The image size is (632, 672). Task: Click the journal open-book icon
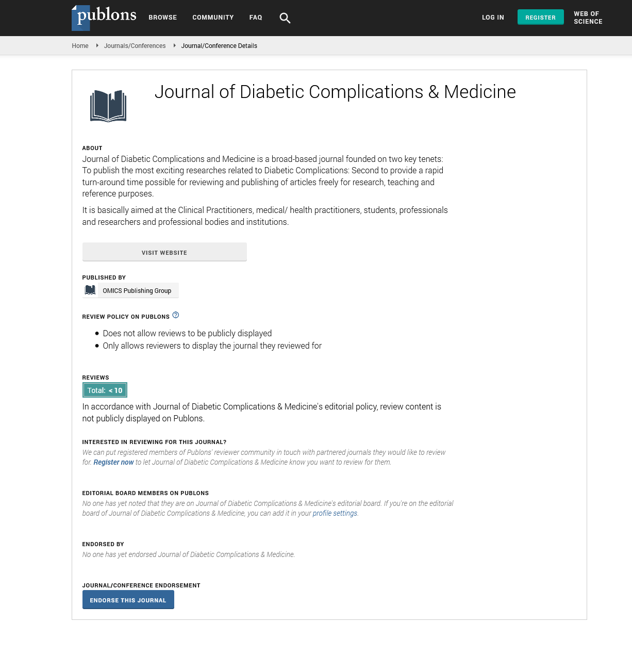(x=108, y=106)
